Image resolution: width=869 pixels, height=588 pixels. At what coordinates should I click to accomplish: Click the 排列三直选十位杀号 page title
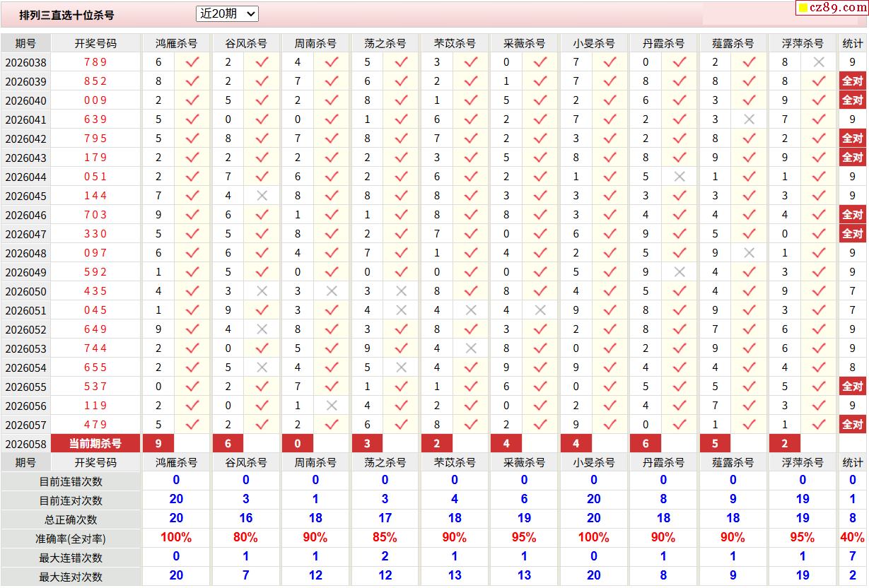66,15
